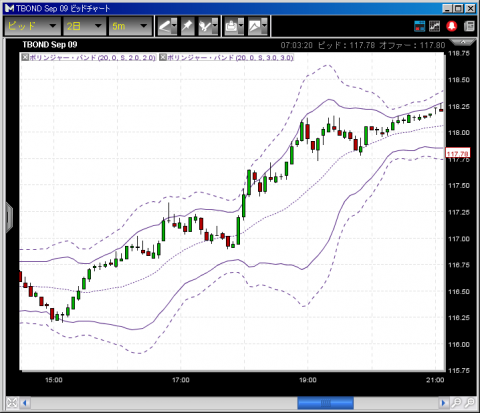Open Bollinger Band (20, 0, S, 2.0, 2.0) settings
Image resolution: width=480 pixels, height=413 pixels.
tap(92, 58)
